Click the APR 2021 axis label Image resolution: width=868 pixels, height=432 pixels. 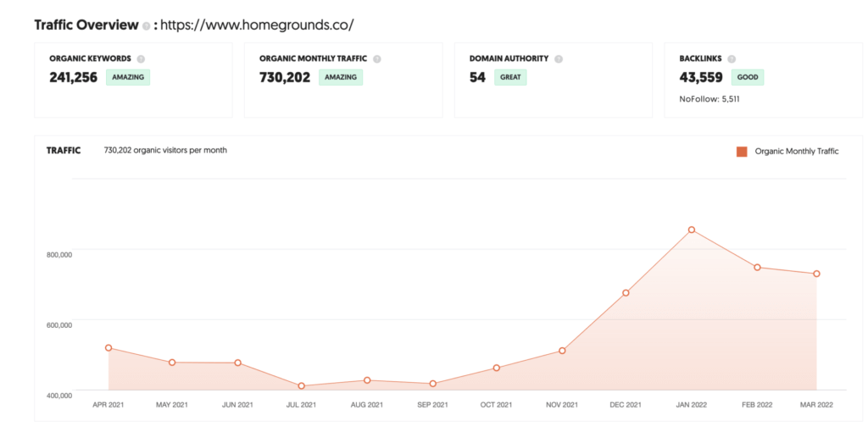point(108,405)
